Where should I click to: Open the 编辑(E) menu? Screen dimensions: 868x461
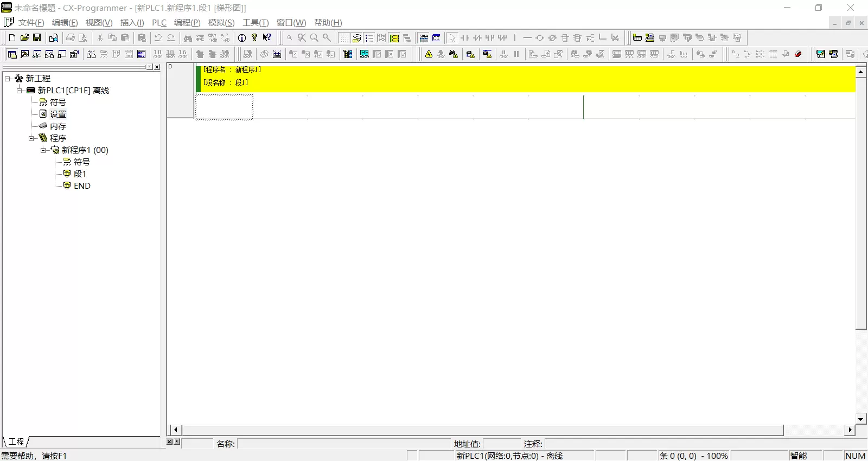[x=65, y=22]
